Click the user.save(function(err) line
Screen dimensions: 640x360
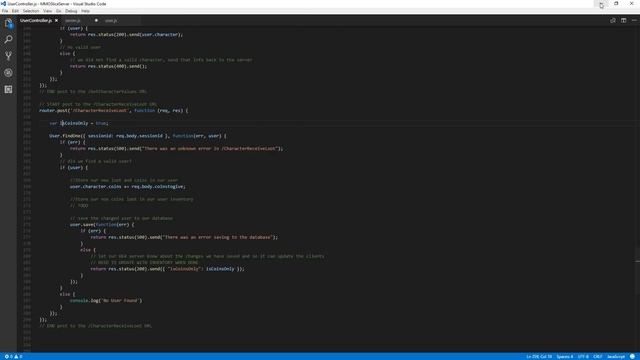102,224
